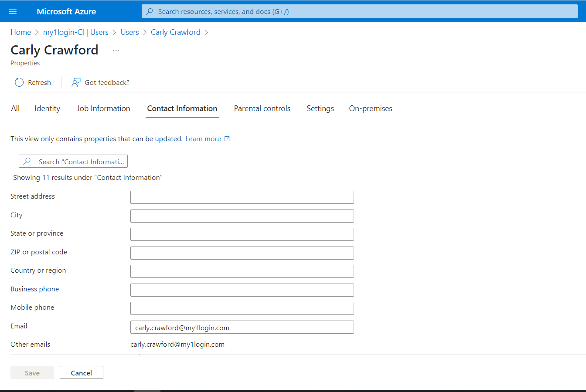Screen dimensions: 586x392
Task: Follow the Learn more link
Action: tap(203, 139)
